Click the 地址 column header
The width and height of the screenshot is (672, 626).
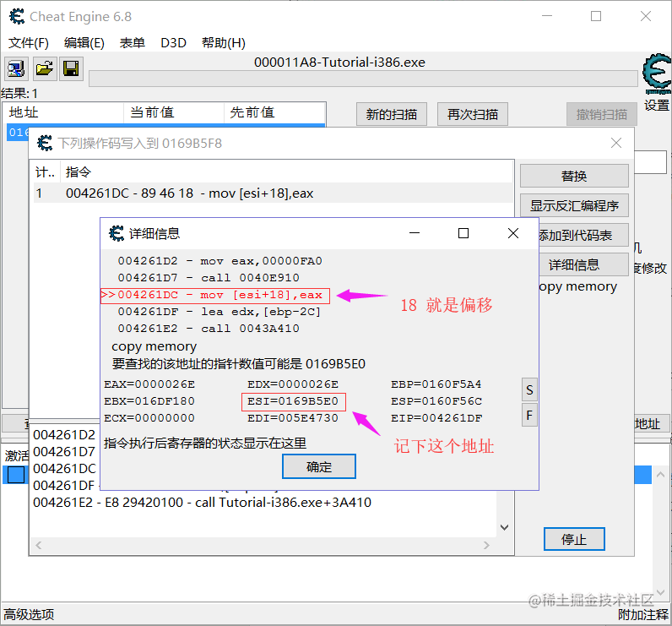[x=63, y=112]
